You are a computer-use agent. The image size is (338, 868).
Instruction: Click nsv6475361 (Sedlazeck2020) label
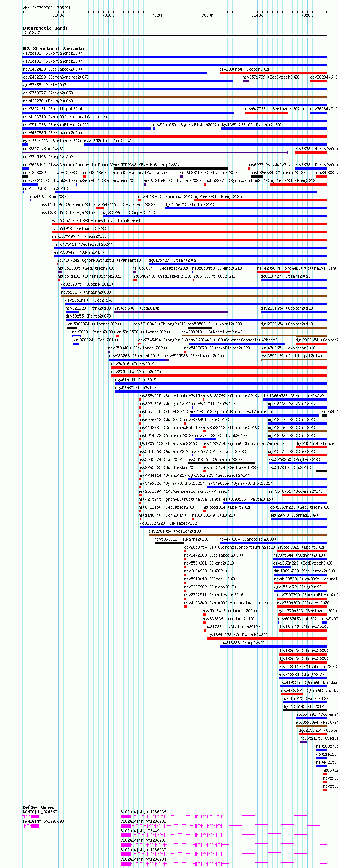pos(275,109)
